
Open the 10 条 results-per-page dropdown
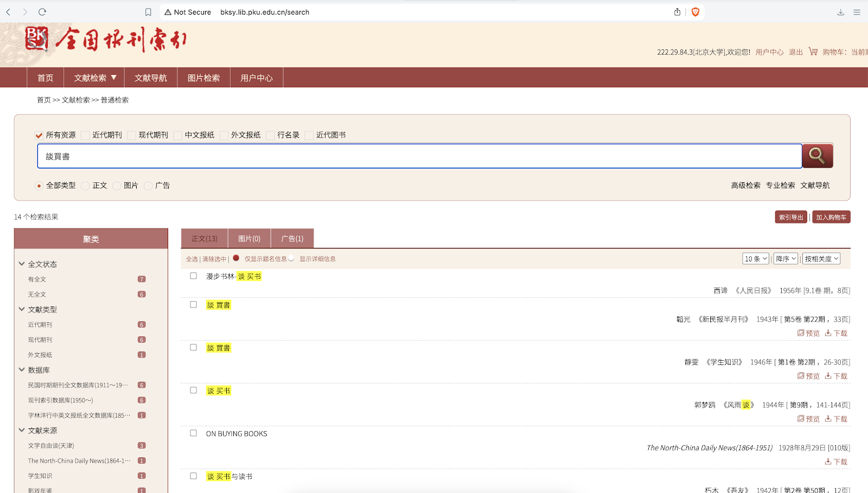tap(756, 259)
